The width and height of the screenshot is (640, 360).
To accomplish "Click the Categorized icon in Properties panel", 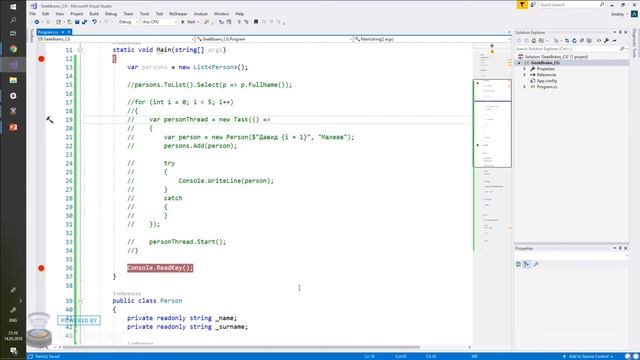I will pyautogui.click(x=518, y=264).
